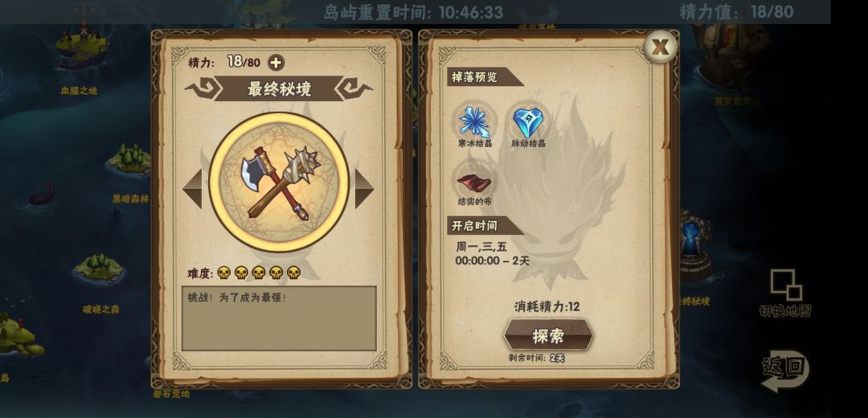Select the 结实的布 red cloth drop icon
Viewport: 868px width, 418px height.
click(474, 182)
